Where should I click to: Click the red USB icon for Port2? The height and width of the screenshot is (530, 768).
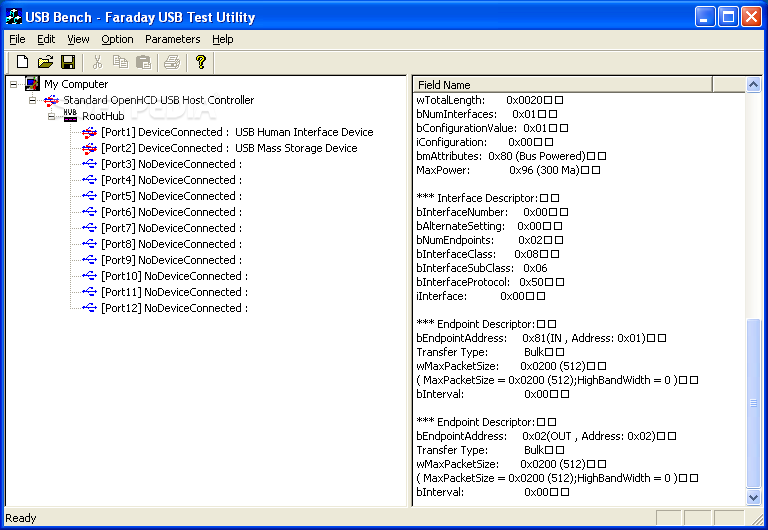click(90, 148)
